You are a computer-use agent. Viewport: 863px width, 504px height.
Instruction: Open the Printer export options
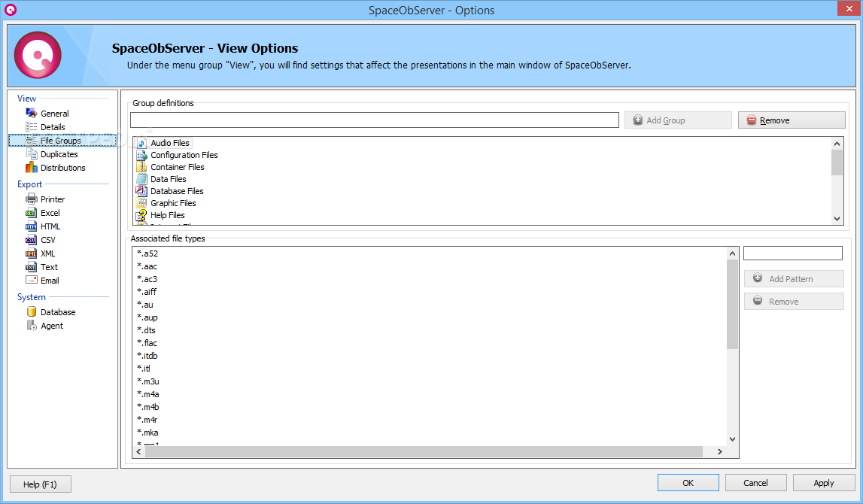52,199
